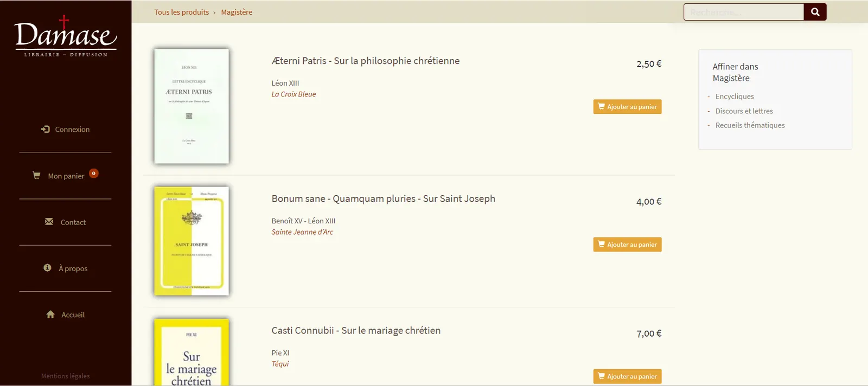This screenshot has height=386, width=868.
Task: Open the Contact page link
Action: tap(65, 222)
